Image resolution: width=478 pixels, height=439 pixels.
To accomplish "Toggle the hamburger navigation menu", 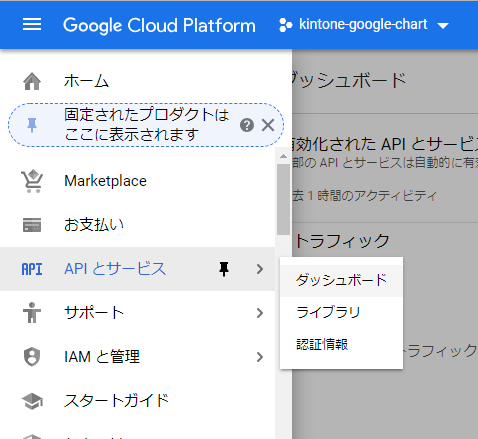I will pos(32,25).
